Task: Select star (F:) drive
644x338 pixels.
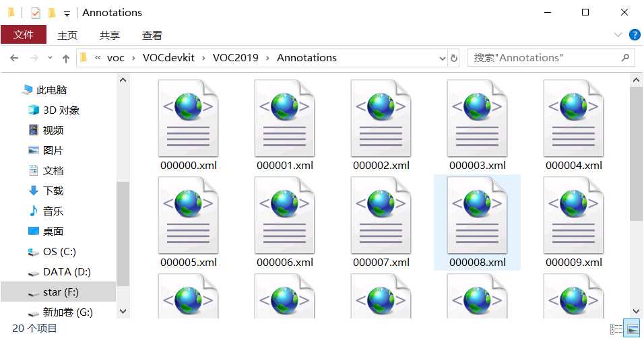Action: 59,292
